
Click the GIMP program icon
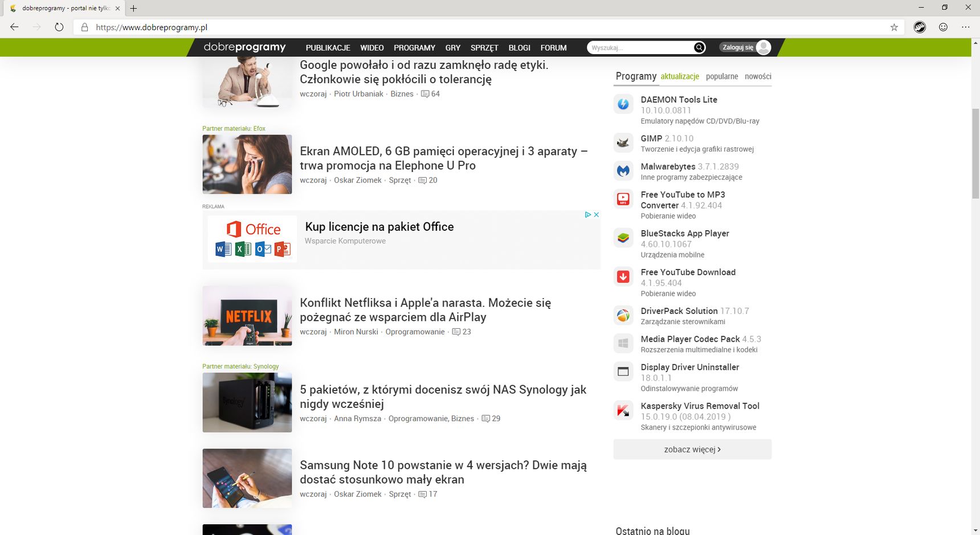click(623, 142)
